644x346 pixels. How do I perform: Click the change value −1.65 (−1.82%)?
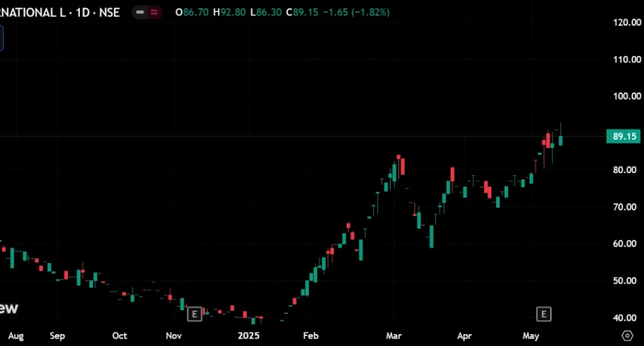357,13
